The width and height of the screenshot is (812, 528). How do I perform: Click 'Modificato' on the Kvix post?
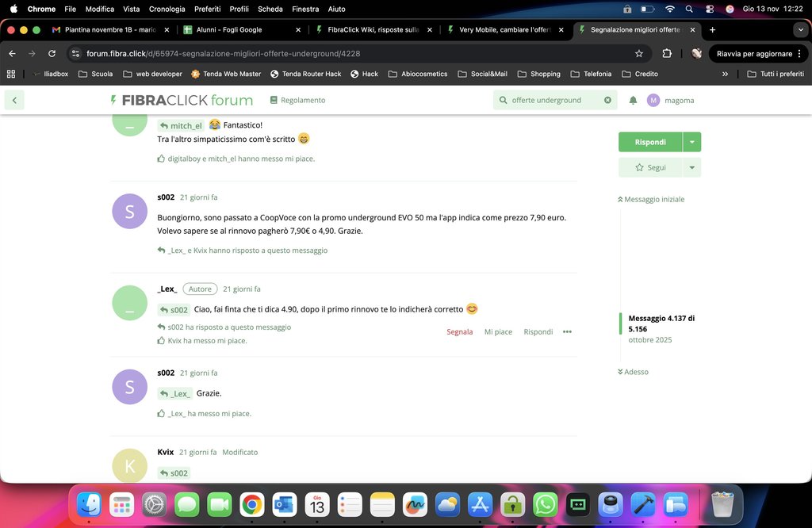[x=239, y=452]
